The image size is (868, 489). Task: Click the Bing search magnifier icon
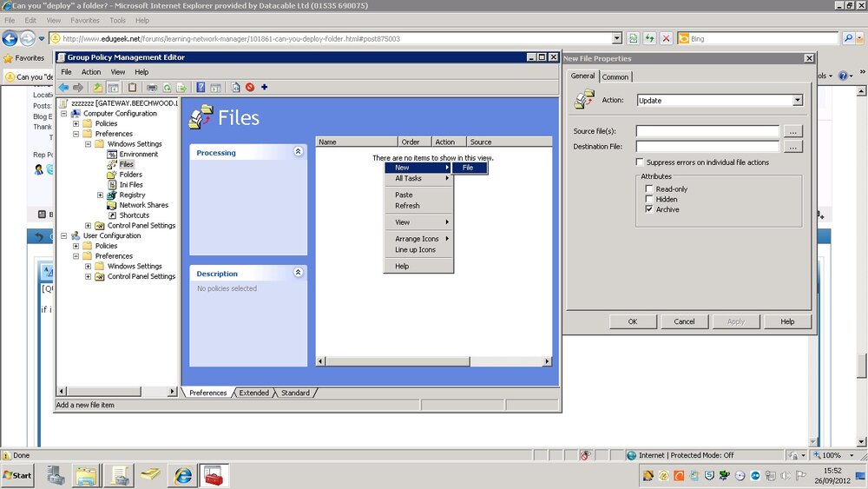pyautogui.click(x=847, y=38)
